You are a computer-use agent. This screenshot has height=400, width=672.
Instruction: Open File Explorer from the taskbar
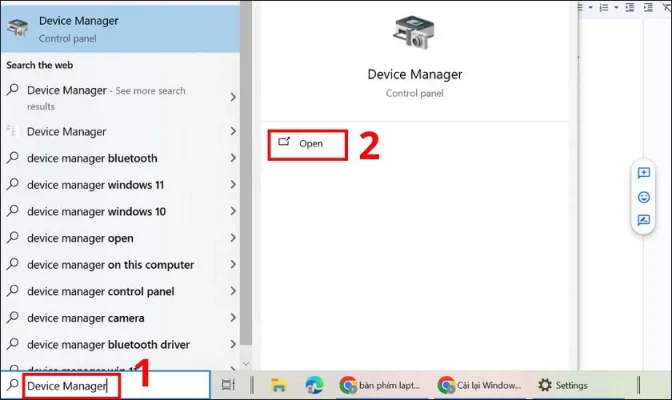279,385
